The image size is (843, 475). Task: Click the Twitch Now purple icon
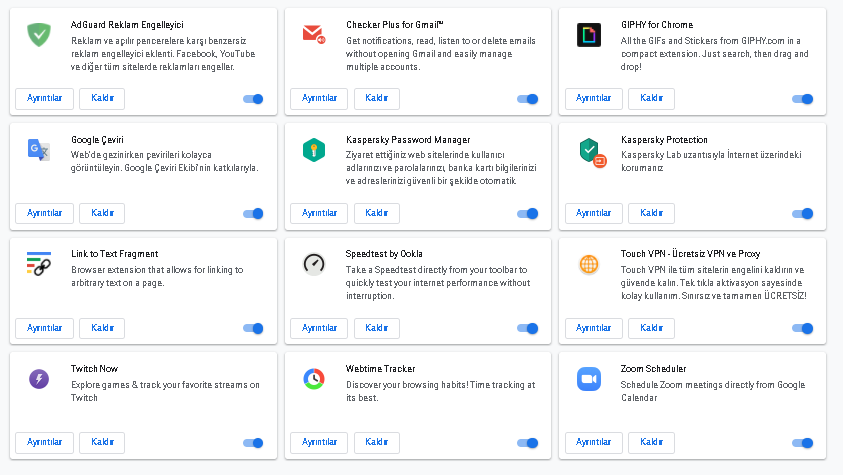[x=39, y=379]
